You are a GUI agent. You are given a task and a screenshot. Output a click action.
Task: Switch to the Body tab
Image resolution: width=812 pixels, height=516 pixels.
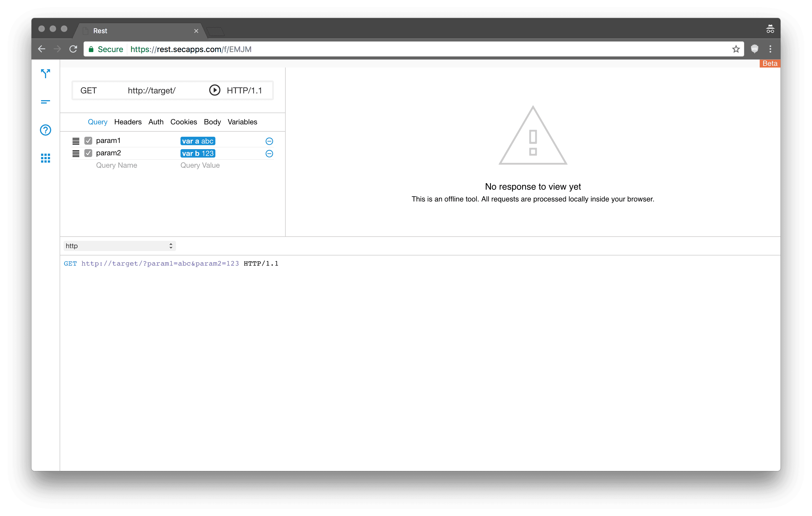point(212,122)
